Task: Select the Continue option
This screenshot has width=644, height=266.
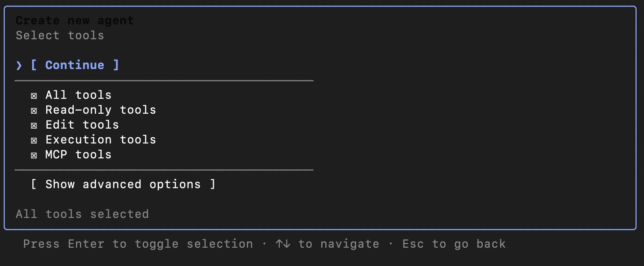Action: (x=75, y=65)
